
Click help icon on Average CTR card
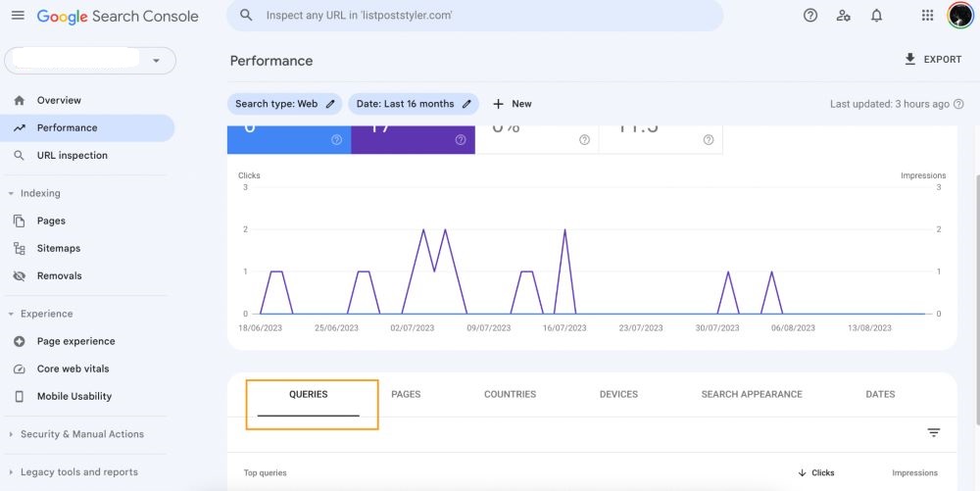[x=584, y=140]
